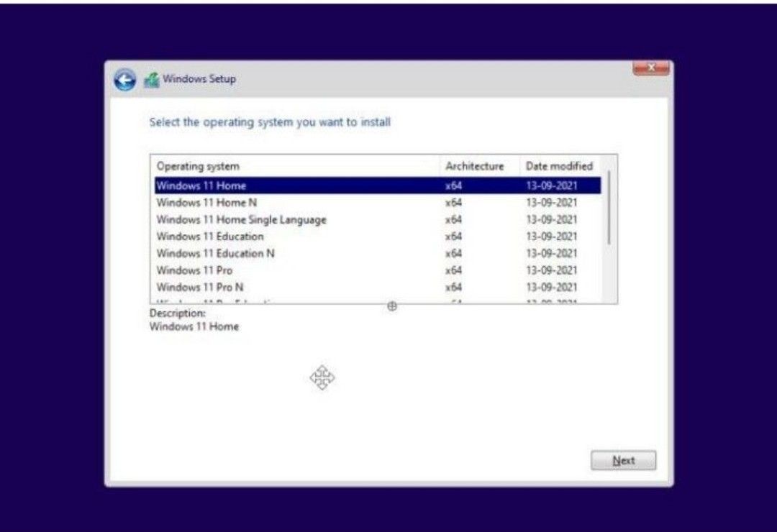Select Windows 11 Education edition
Screen dimensions: 777x532
(378, 237)
